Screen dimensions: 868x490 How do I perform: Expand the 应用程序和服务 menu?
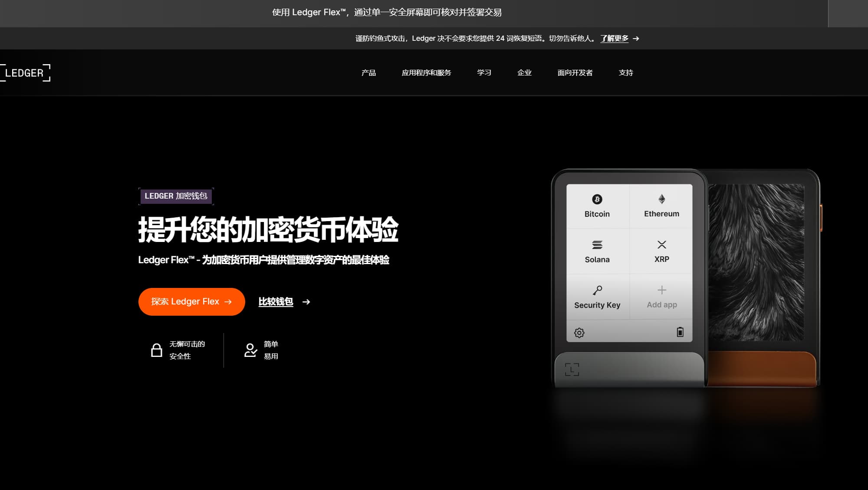click(427, 73)
